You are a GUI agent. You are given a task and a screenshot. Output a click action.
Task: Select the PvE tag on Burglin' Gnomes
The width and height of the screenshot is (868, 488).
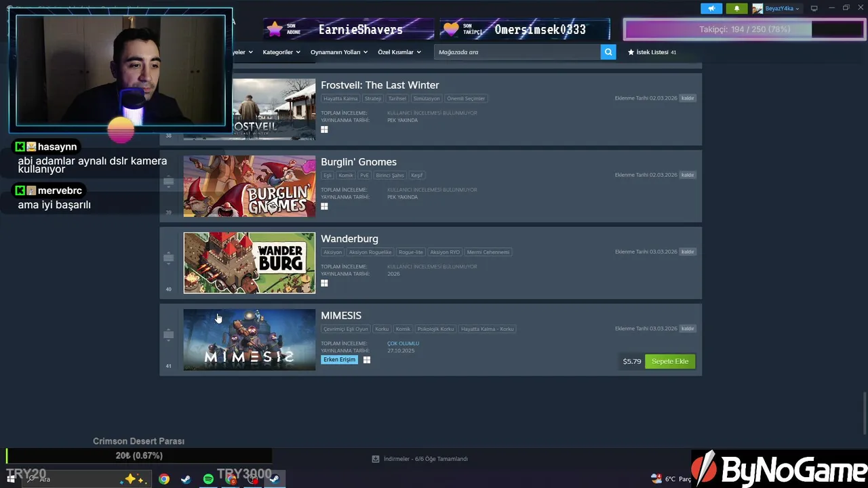(x=364, y=176)
